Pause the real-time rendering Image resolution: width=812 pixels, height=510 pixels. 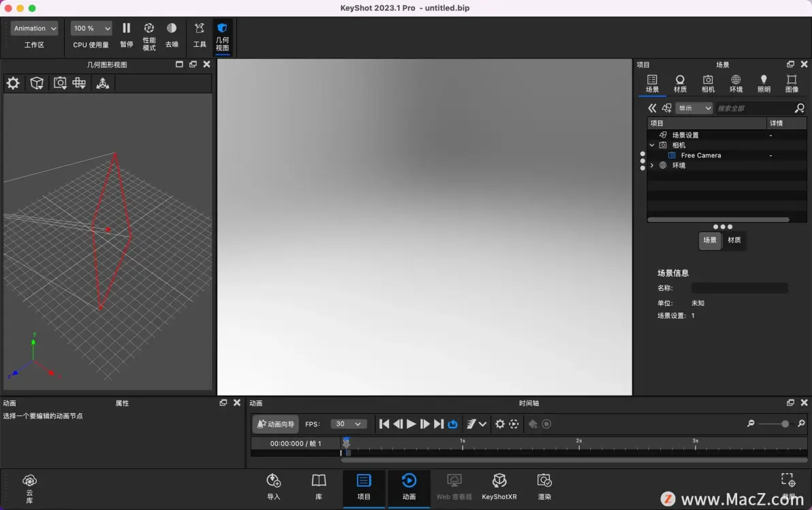coord(126,35)
